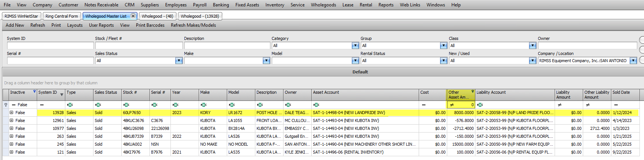
Task: Click Refresh Makes/Models
Action: 193,25
